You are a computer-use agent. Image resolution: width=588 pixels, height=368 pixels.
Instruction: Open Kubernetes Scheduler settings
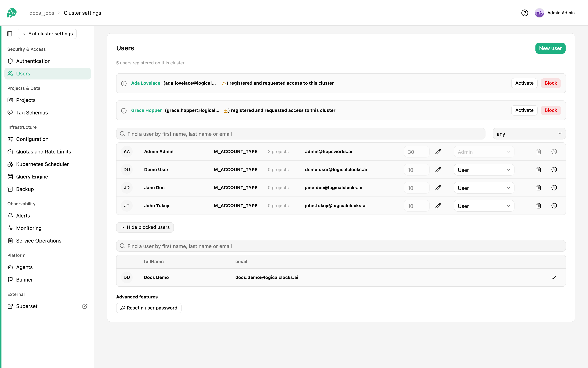pyautogui.click(x=47, y=164)
